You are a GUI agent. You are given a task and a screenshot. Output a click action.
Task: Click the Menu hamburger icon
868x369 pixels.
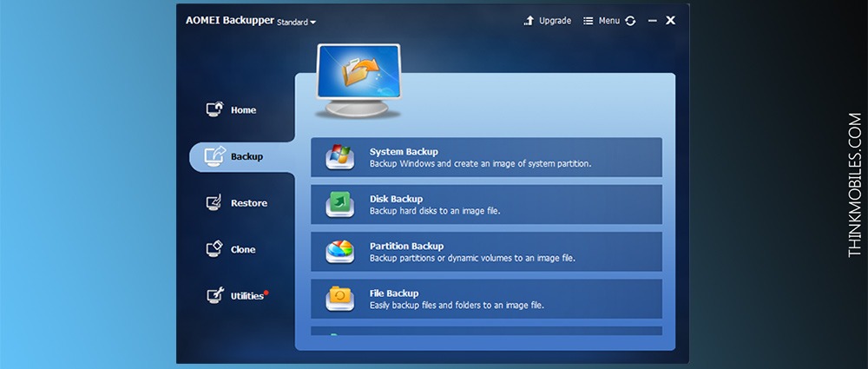(588, 21)
